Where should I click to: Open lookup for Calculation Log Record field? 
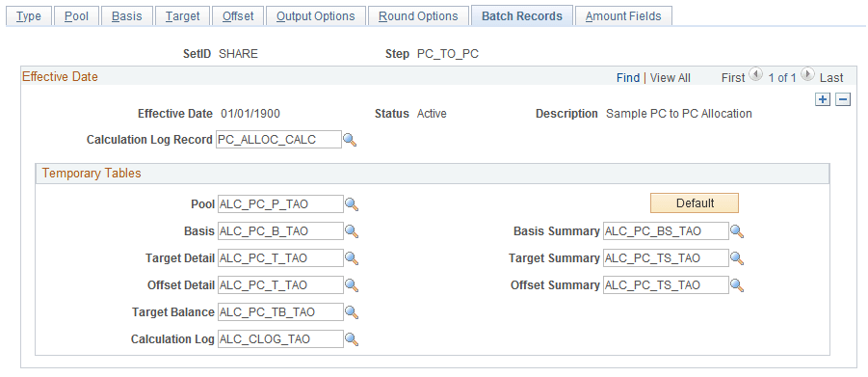pyautogui.click(x=350, y=140)
